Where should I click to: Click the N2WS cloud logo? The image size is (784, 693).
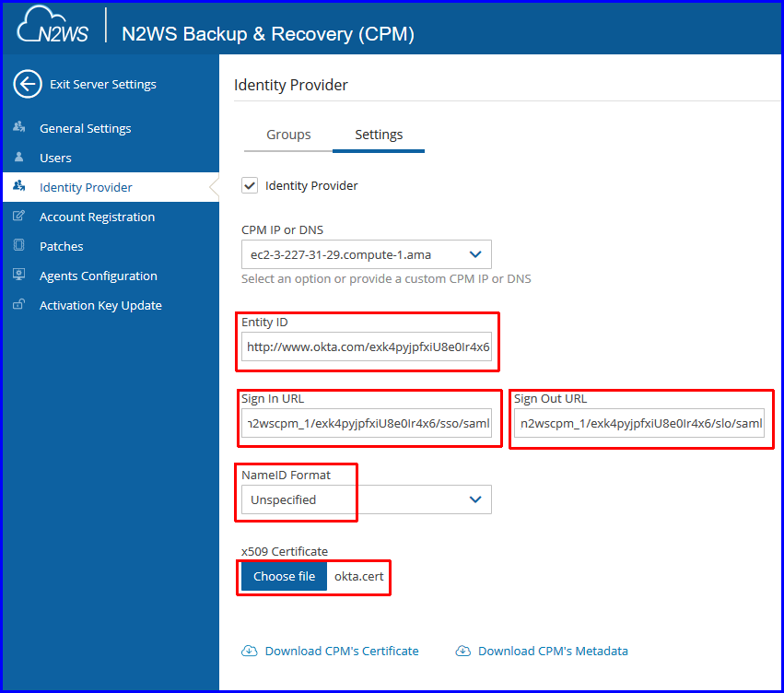coord(53,25)
